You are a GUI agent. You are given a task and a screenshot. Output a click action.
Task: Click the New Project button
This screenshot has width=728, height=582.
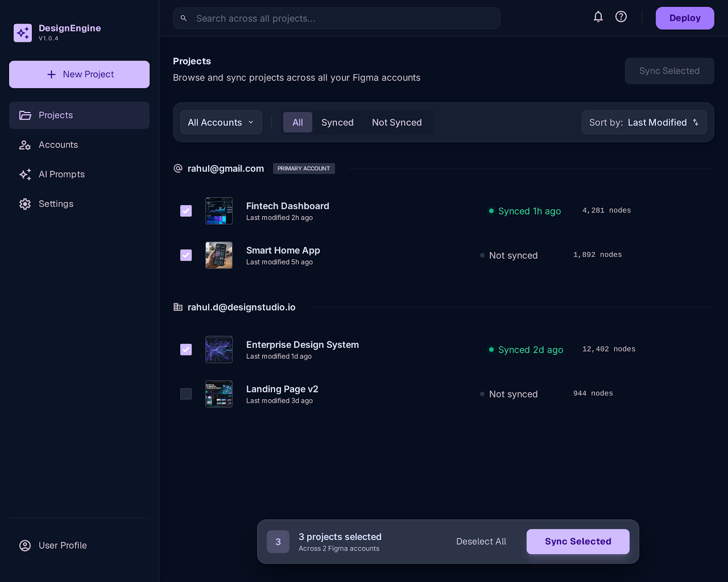(x=79, y=75)
